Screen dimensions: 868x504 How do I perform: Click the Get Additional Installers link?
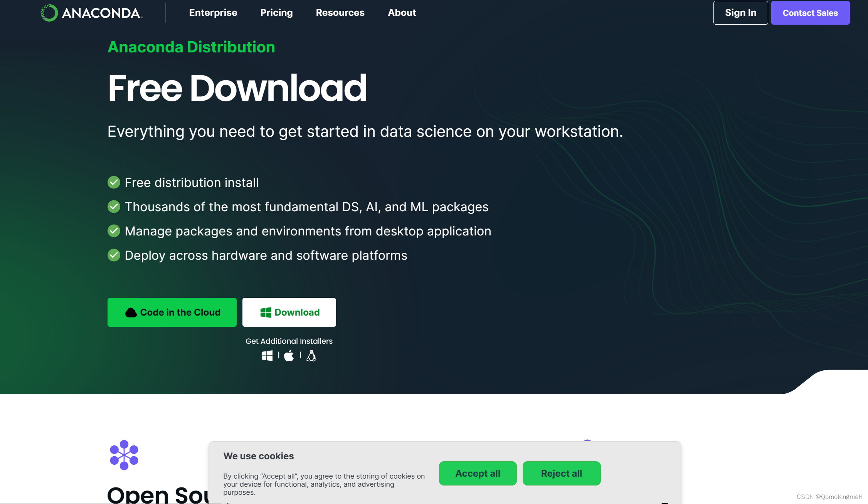(x=290, y=341)
